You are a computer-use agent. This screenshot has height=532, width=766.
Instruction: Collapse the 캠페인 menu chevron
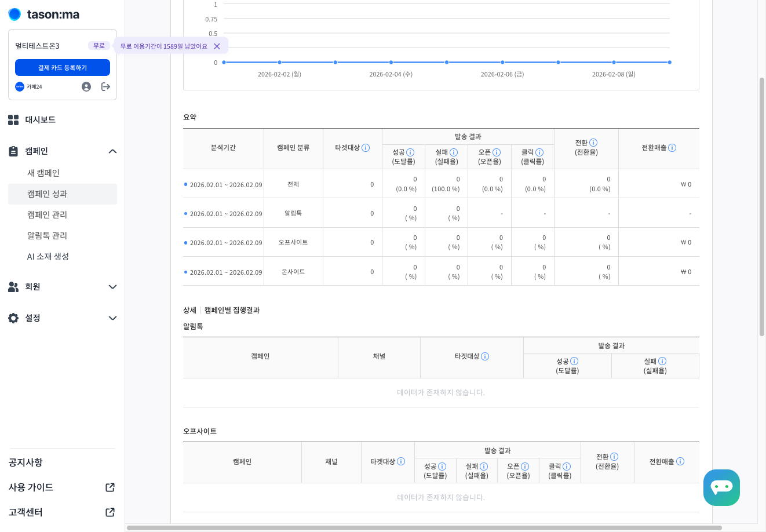112,151
